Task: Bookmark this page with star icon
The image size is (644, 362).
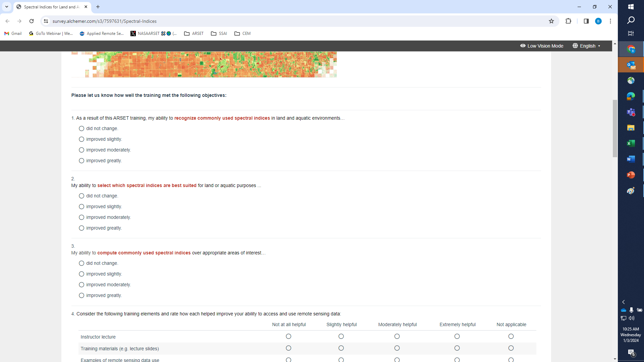Action: click(x=551, y=21)
